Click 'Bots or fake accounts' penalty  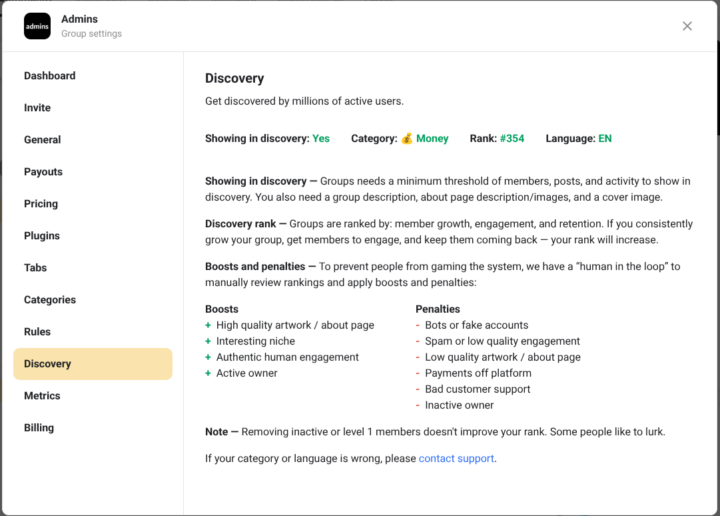[x=477, y=325]
